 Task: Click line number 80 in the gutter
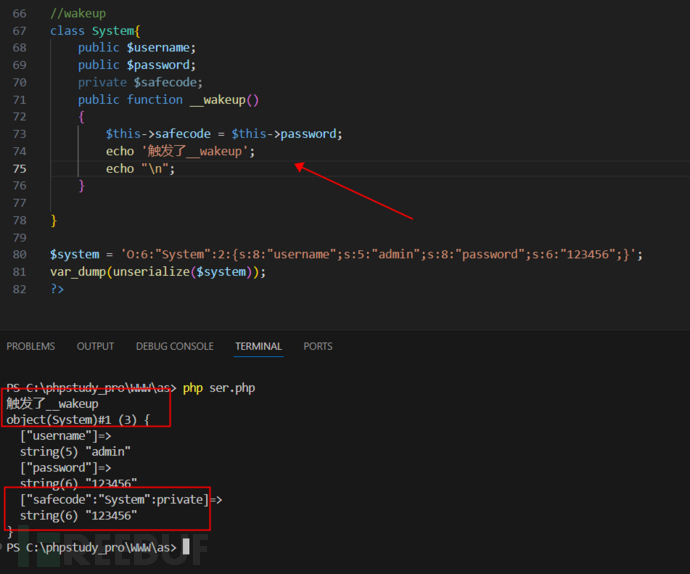20,254
